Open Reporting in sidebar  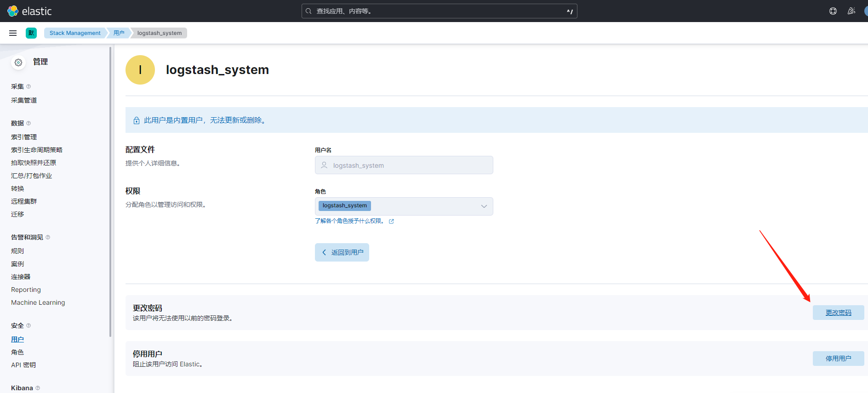coord(26,290)
